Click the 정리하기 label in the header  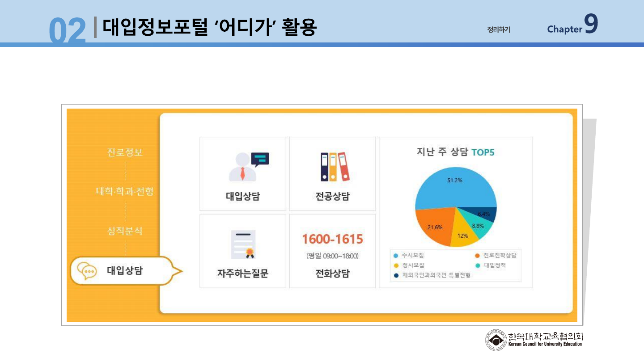pyautogui.click(x=499, y=29)
